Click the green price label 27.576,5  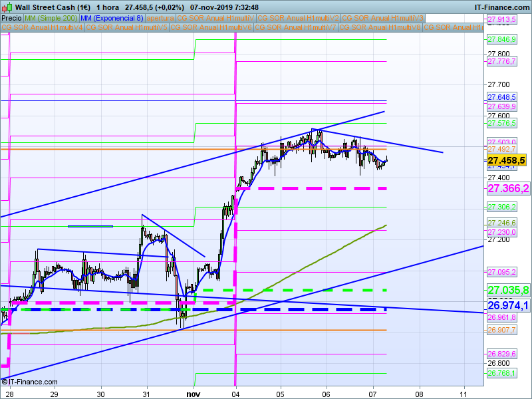(501, 123)
